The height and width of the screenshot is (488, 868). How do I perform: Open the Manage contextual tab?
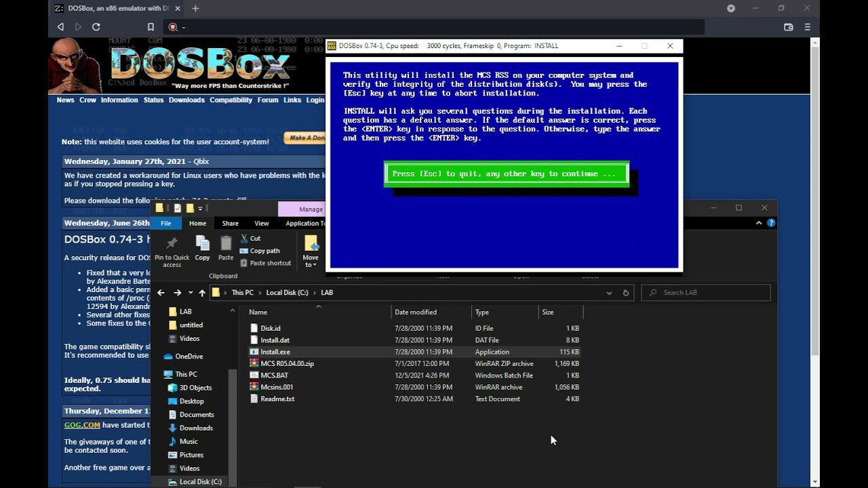pyautogui.click(x=302, y=209)
